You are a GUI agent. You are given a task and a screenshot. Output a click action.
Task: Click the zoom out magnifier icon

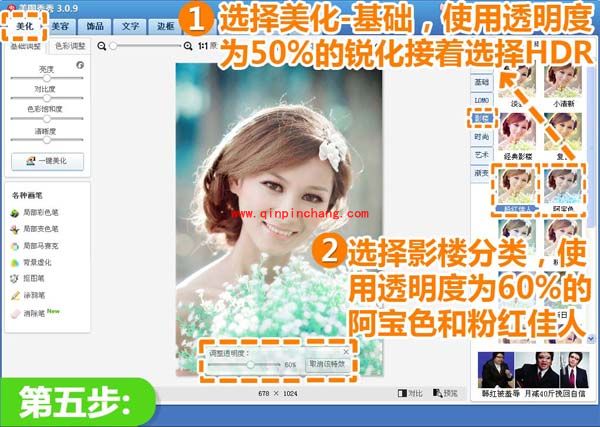[x=101, y=46]
